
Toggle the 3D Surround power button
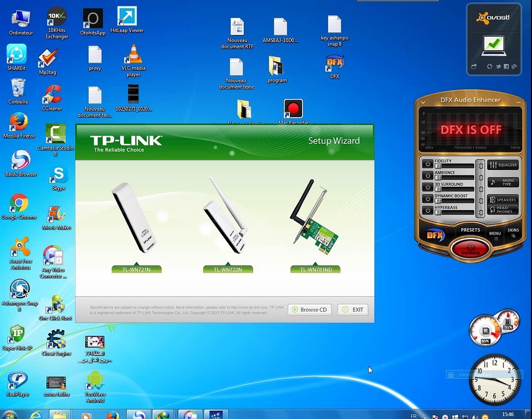pyautogui.click(x=427, y=187)
